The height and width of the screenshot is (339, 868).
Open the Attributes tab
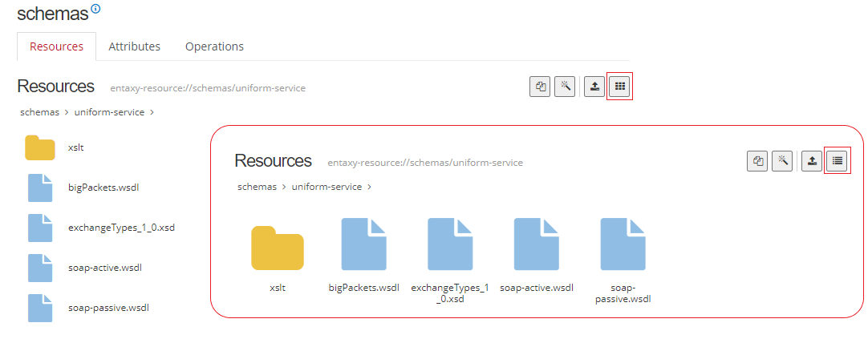134,46
